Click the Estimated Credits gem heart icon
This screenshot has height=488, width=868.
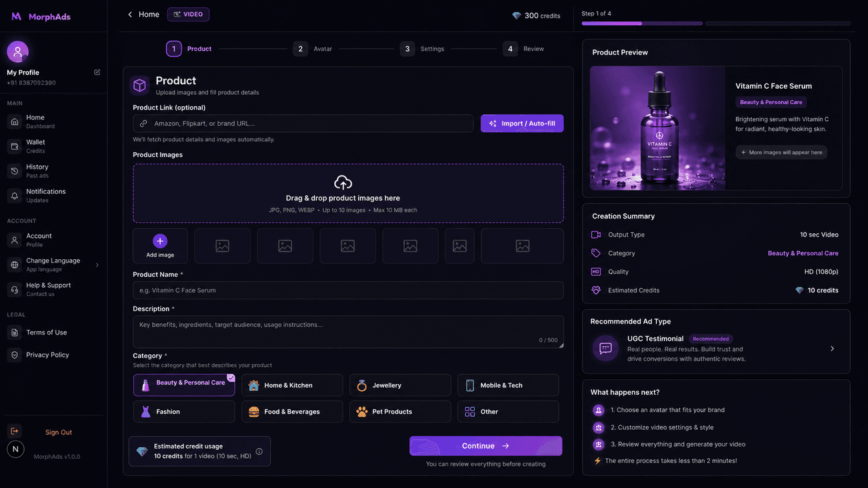click(x=596, y=290)
